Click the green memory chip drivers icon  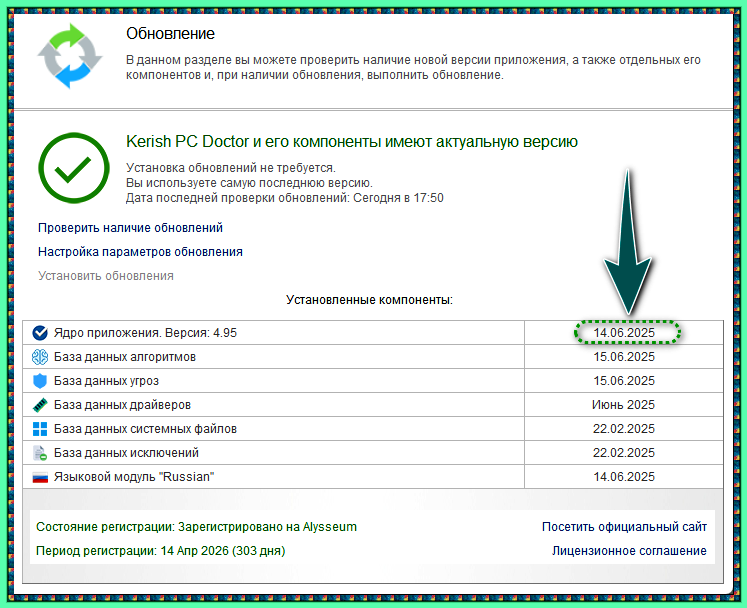tap(40, 405)
